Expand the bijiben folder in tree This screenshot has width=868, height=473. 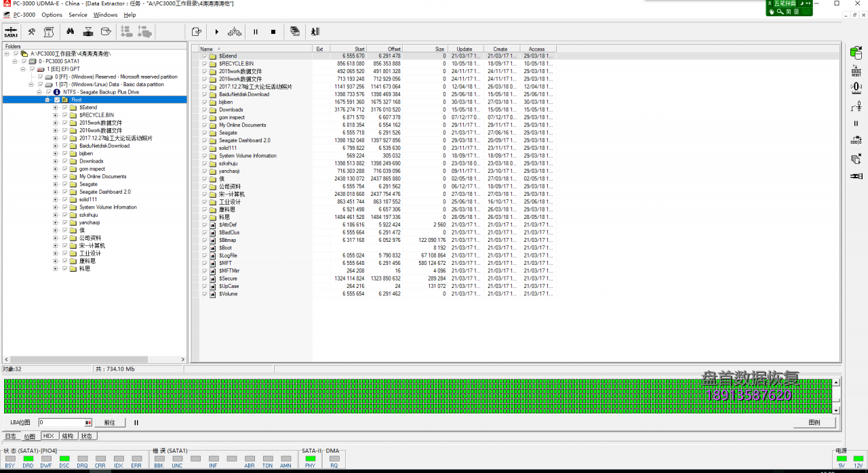click(56, 154)
